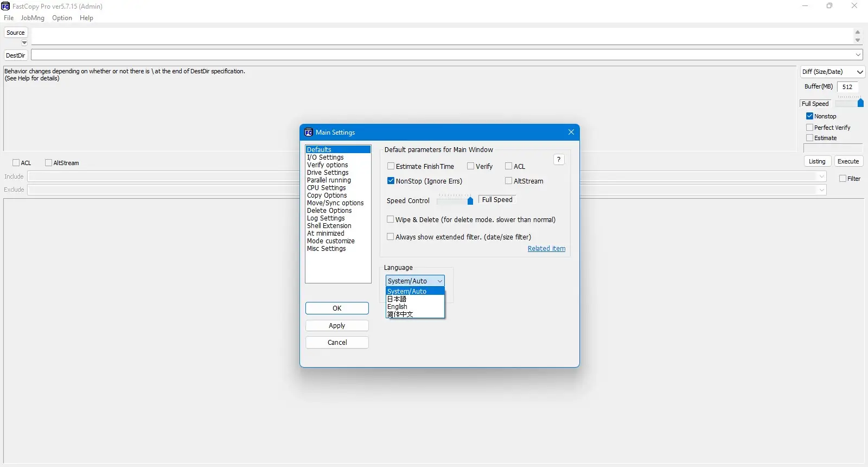Open the JobMng menu
The height and width of the screenshot is (467, 868).
[x=33, y=18]
